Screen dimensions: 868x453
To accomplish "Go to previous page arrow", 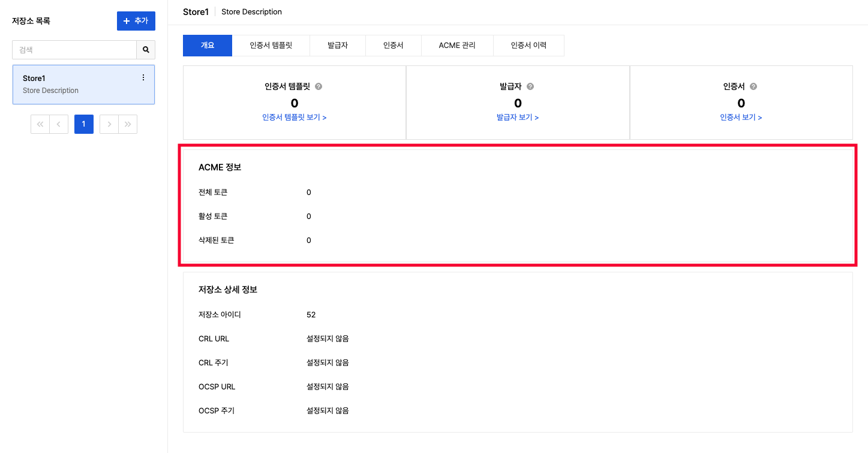I will click(x=59, y=124).
